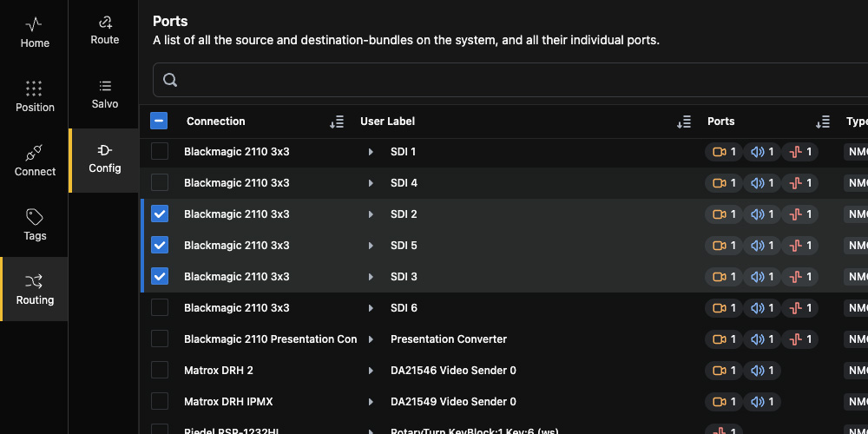
Task: Tick the Matrox DRH 2 checkbox
Action: click(160, 370)
